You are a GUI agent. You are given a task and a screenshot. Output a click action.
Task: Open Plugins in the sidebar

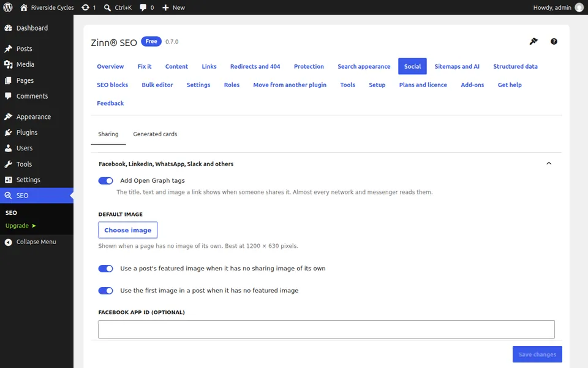[x=37, y=132]
